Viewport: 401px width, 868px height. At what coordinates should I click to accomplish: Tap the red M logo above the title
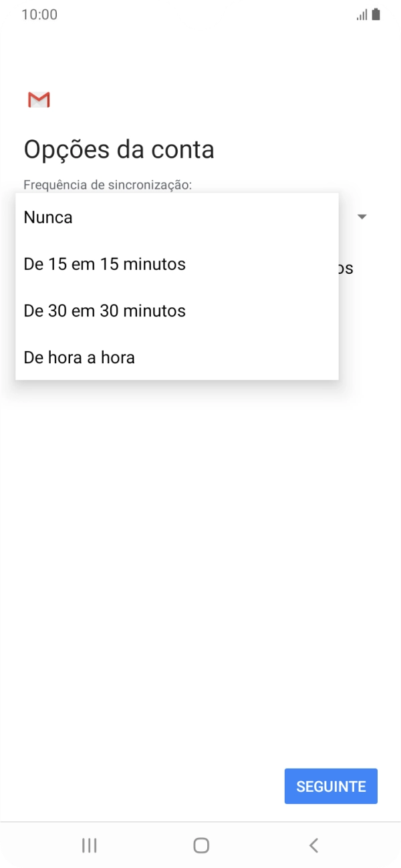pyautogui.click(x=38, y=99)
